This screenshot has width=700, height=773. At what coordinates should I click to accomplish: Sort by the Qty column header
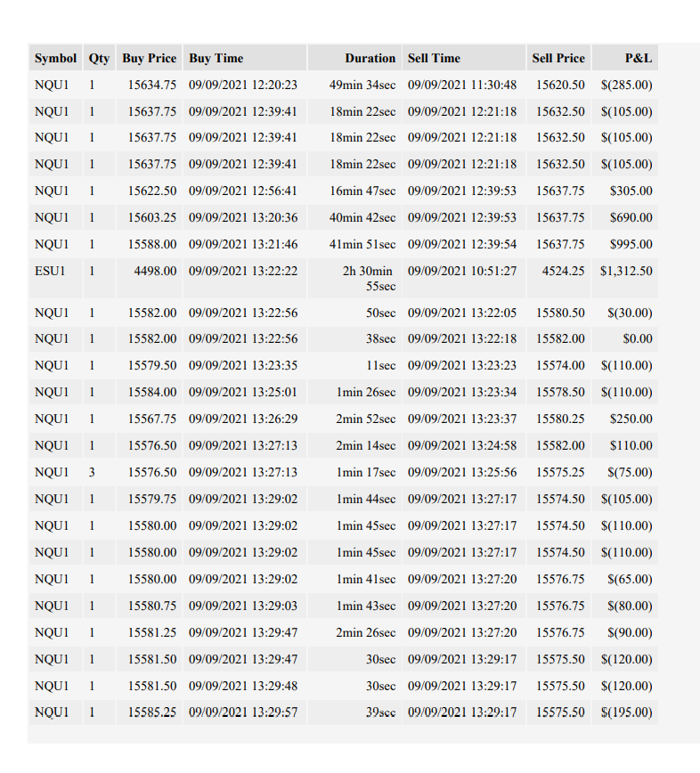[99, 58]
